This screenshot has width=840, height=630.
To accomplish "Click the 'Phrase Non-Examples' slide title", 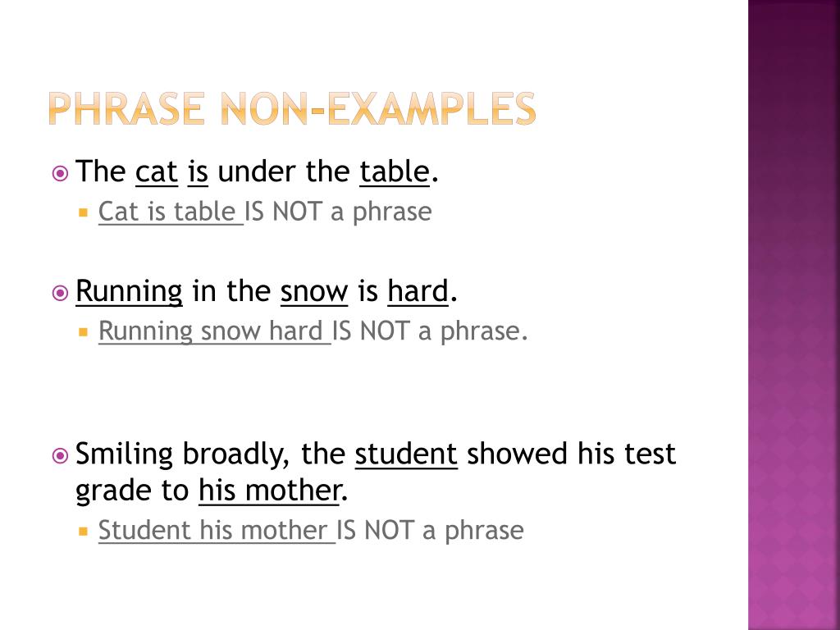I will 292,109.
